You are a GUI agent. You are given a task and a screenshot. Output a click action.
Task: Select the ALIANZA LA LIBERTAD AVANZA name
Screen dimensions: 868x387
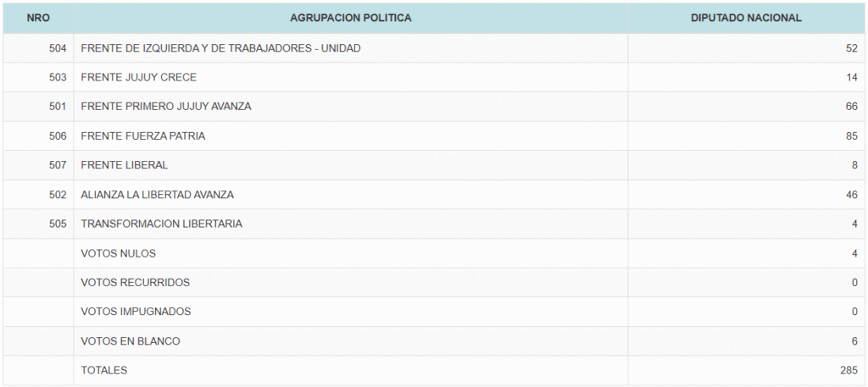point(157,195)
